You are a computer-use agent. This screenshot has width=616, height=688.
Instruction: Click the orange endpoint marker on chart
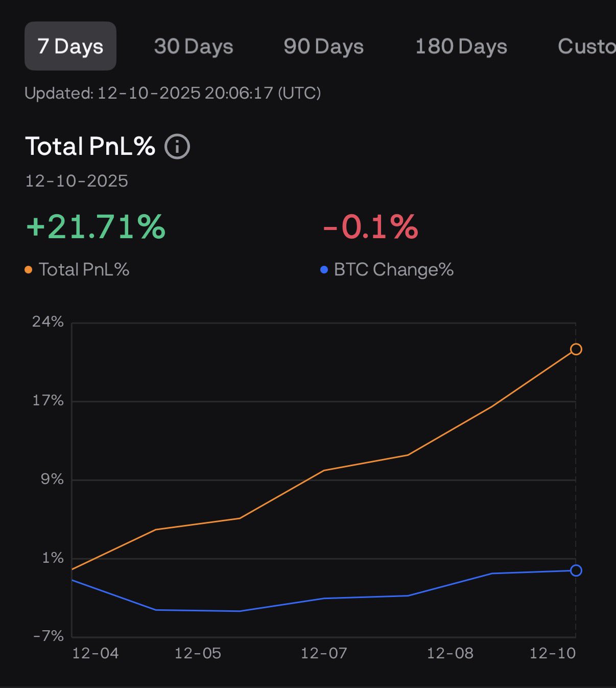576,349
